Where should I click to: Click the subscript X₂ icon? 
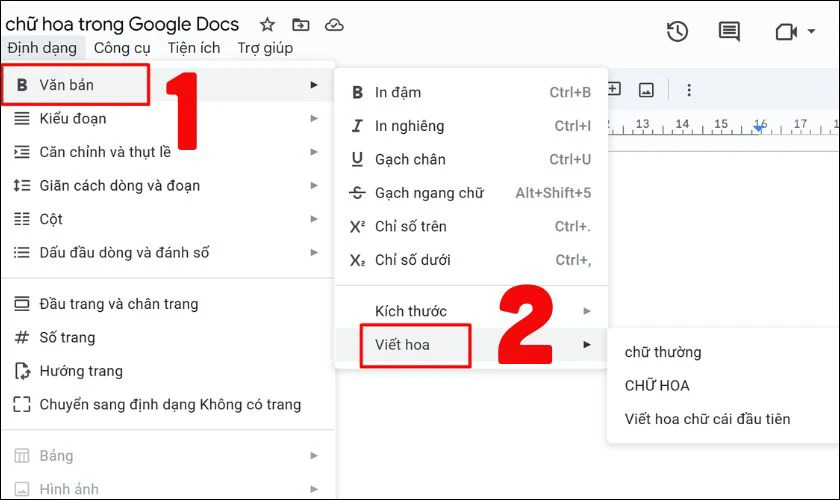coord(357,260)
